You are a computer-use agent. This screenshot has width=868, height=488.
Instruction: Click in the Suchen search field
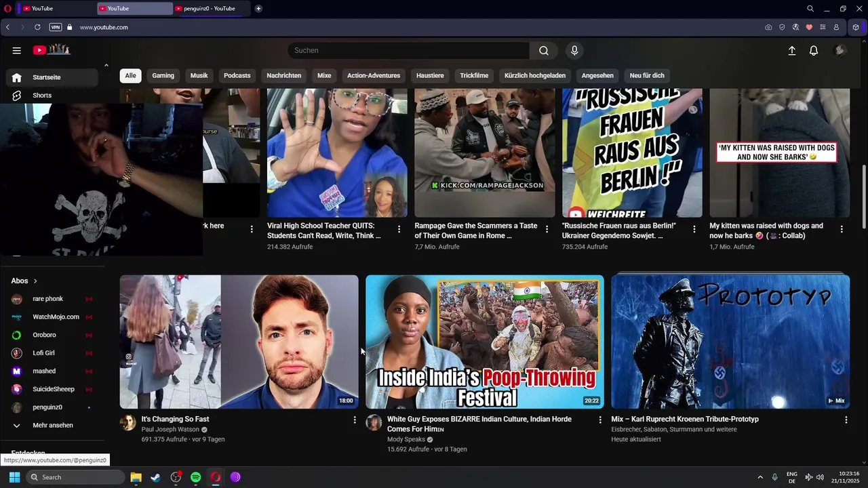(x=408, y=50)
